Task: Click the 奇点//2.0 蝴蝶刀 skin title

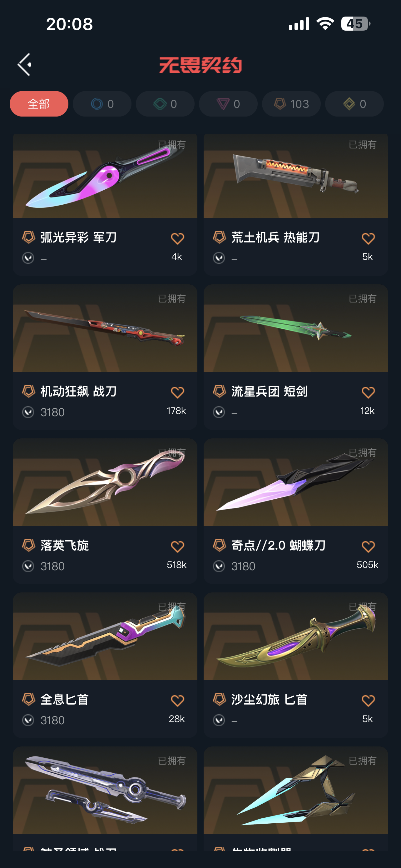Action: (279, 545)
